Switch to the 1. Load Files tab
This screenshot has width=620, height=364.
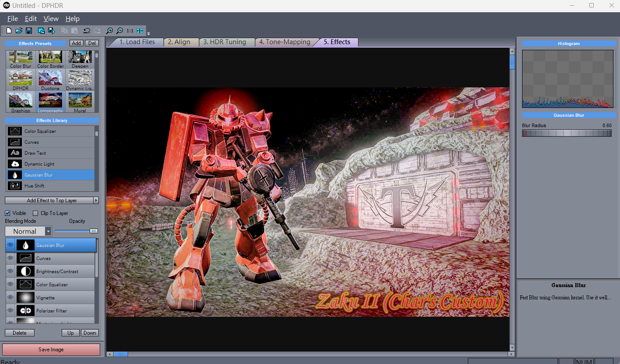(x=136, y=42)
